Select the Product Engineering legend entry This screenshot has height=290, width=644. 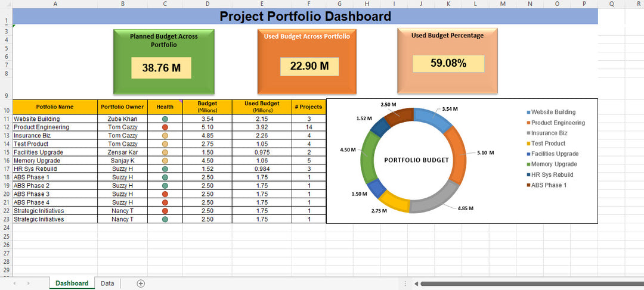coord(556,123)
